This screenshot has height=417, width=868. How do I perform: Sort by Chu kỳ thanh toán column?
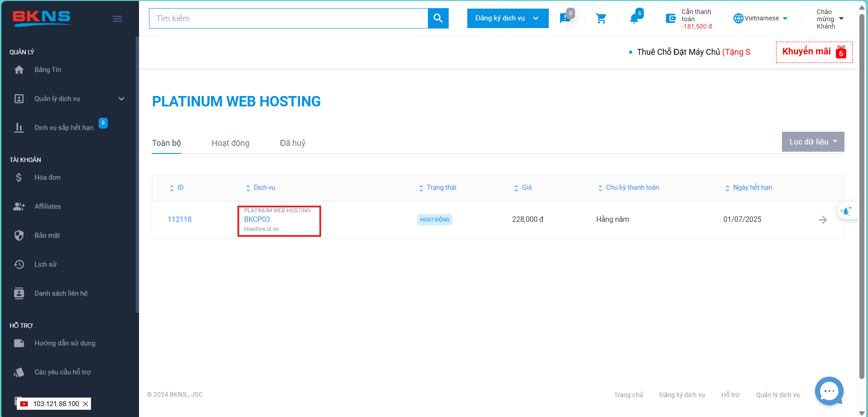628,187
